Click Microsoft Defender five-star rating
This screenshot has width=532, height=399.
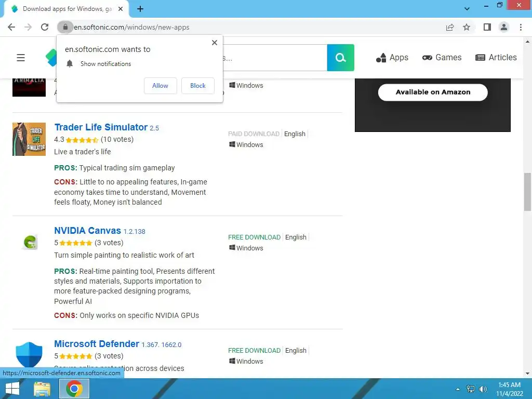coord(76,356)
